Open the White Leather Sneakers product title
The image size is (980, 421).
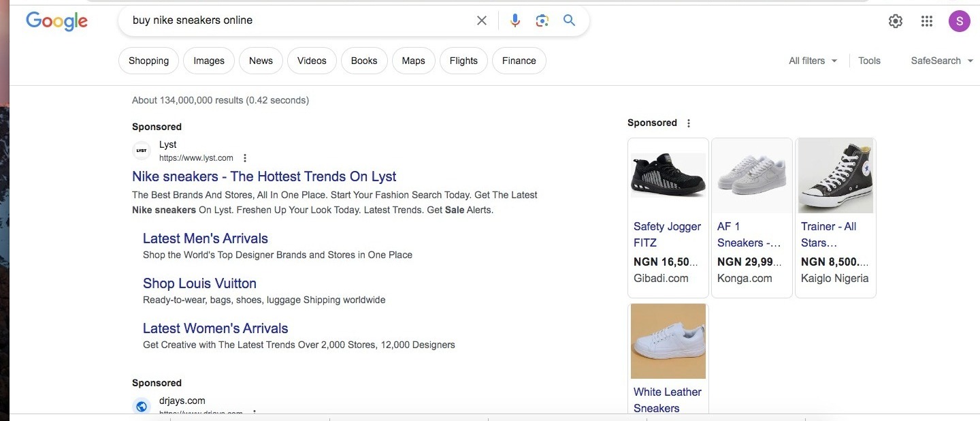coord(667,400)
